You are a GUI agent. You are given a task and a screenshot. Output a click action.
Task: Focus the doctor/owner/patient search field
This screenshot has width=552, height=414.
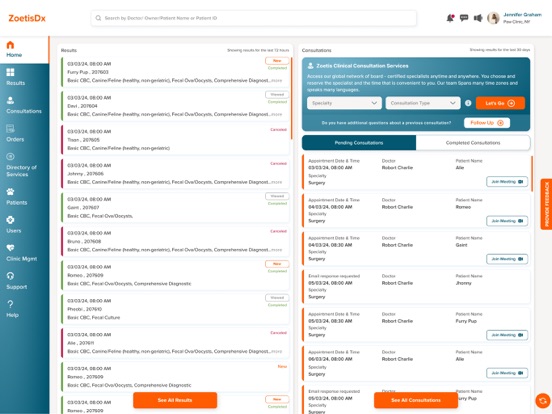[253, 18]
